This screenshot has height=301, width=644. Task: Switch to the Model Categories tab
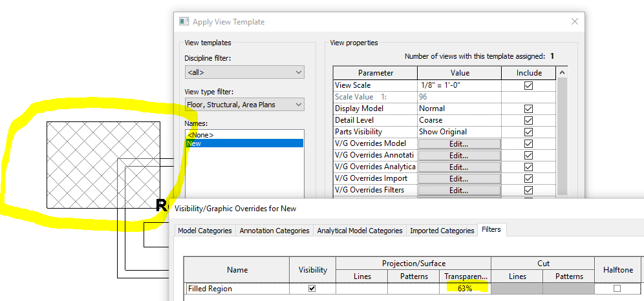pyautogui.click(x=205, y=231)
